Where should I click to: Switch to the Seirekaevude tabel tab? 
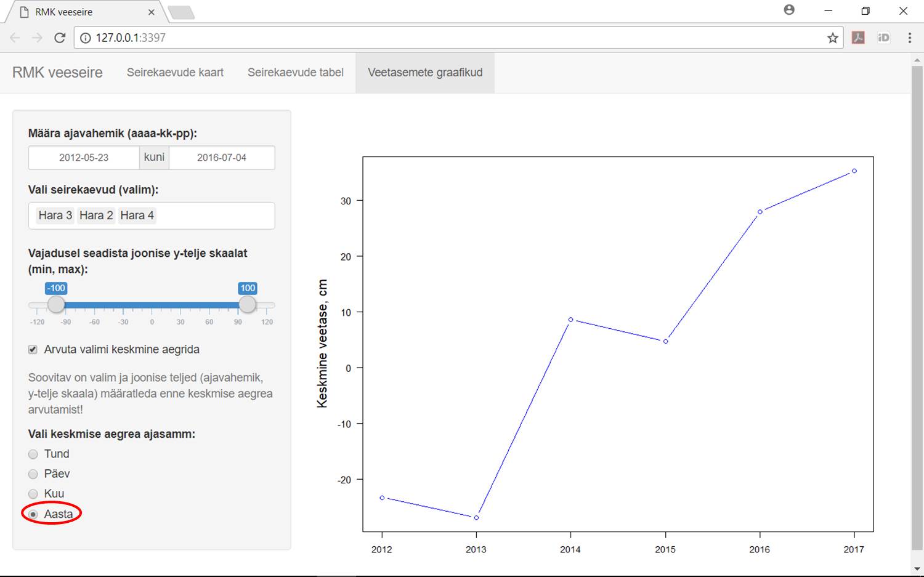tap(295, 73)
